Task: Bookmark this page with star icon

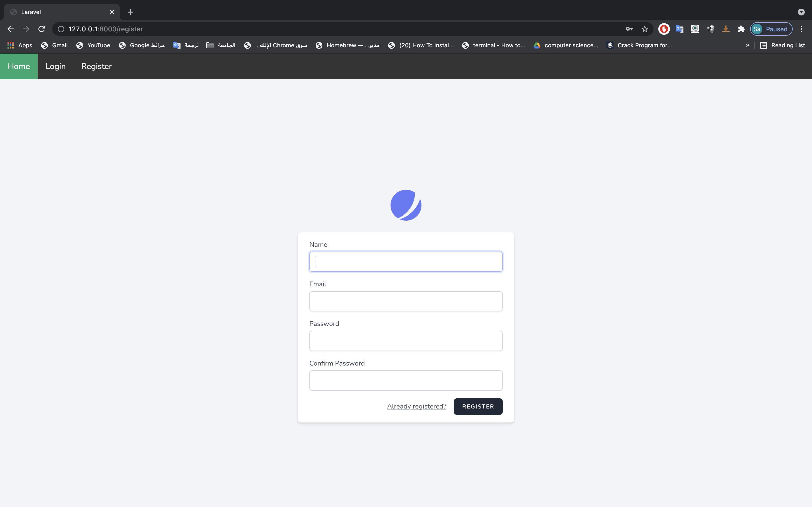Action: [x=645, y=29]
